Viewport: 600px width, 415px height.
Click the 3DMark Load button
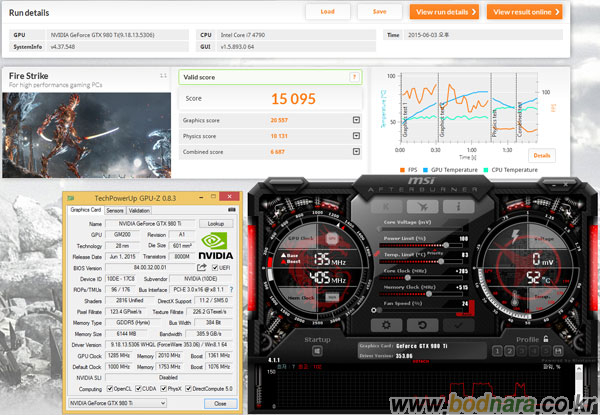click(328, 12)
